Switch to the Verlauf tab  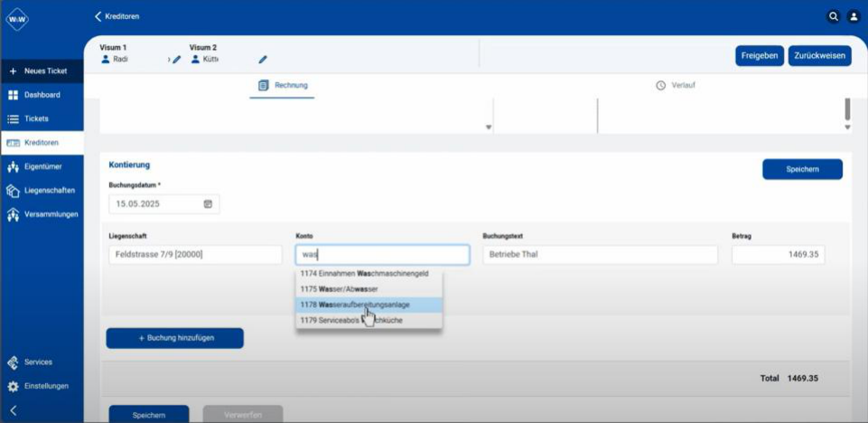click(676, 86)
